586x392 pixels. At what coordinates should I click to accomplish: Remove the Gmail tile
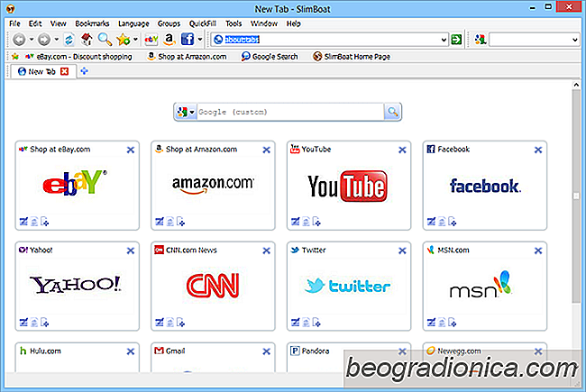point(267,351)
